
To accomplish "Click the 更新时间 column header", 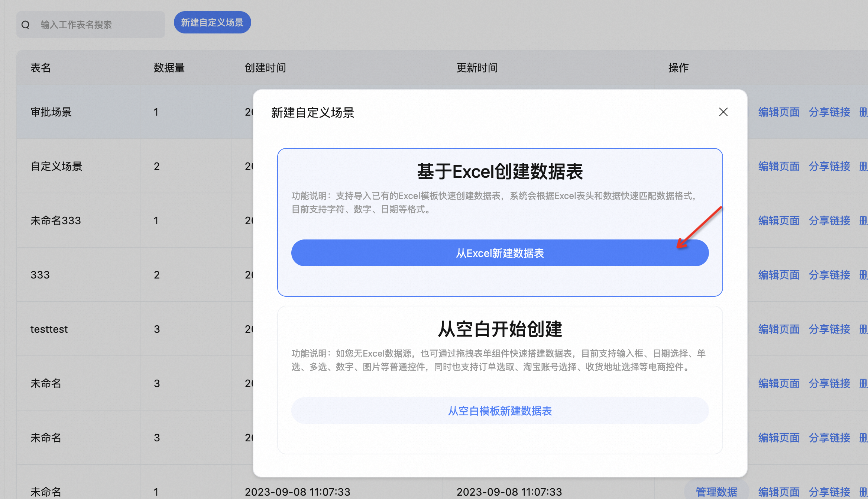I will click(x=477, y=68).
